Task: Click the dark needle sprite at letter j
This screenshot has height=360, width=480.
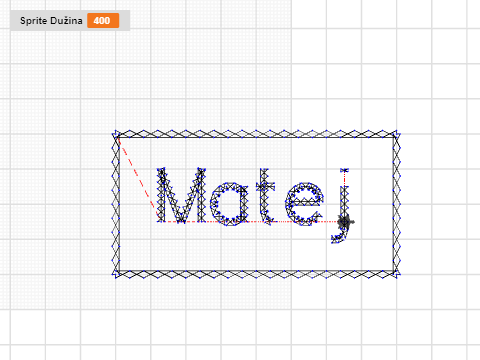Action: point(345,222)
